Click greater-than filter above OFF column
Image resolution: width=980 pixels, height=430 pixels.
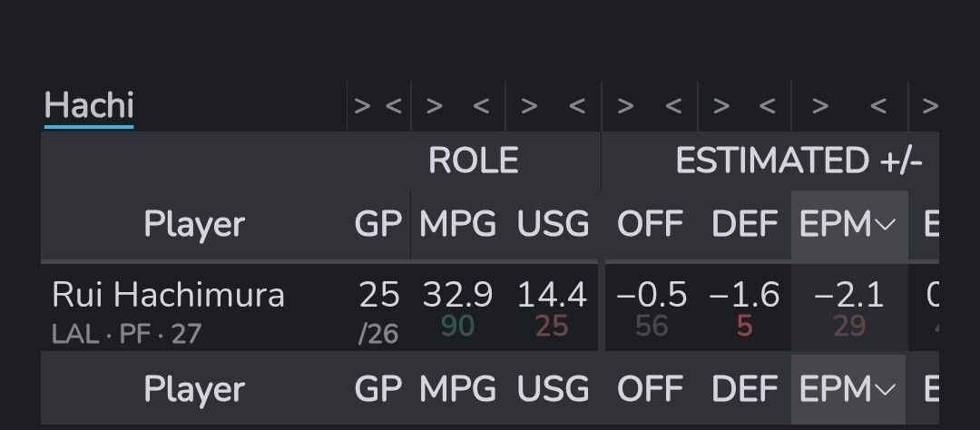tap(624, 107)
